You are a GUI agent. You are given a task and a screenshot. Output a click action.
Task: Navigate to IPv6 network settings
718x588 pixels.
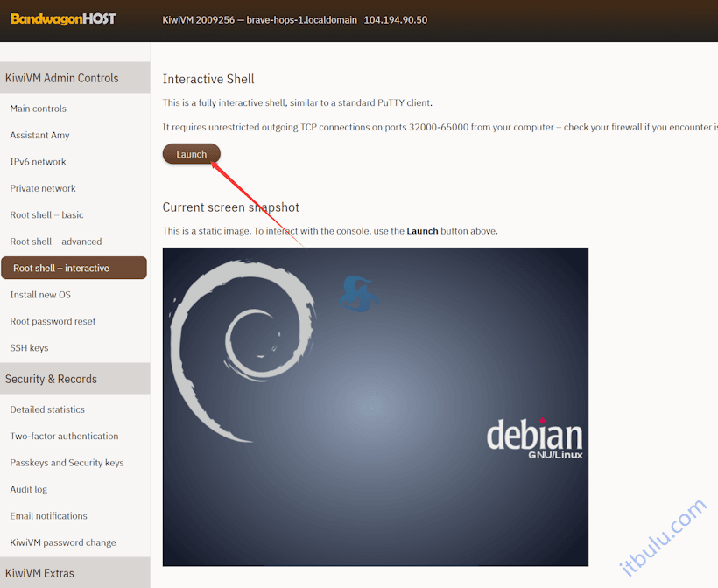(37, 161)
